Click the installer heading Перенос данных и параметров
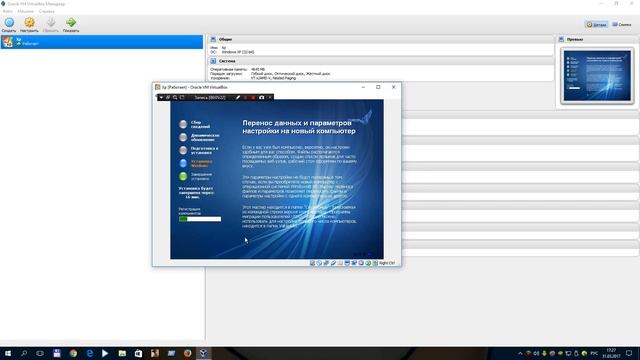The height and width of the screenshot is (360, 640). pos(299,127)
